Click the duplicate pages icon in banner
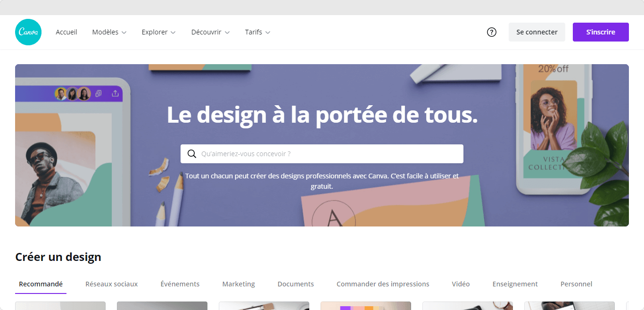The height and width of the screenshot is (310, 644). 99,93
